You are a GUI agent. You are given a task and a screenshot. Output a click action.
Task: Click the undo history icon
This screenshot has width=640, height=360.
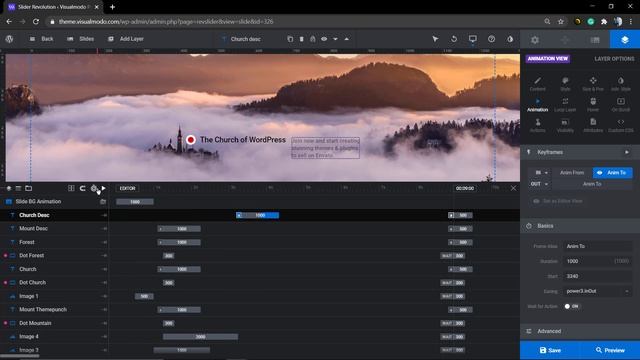click(454, 39)
